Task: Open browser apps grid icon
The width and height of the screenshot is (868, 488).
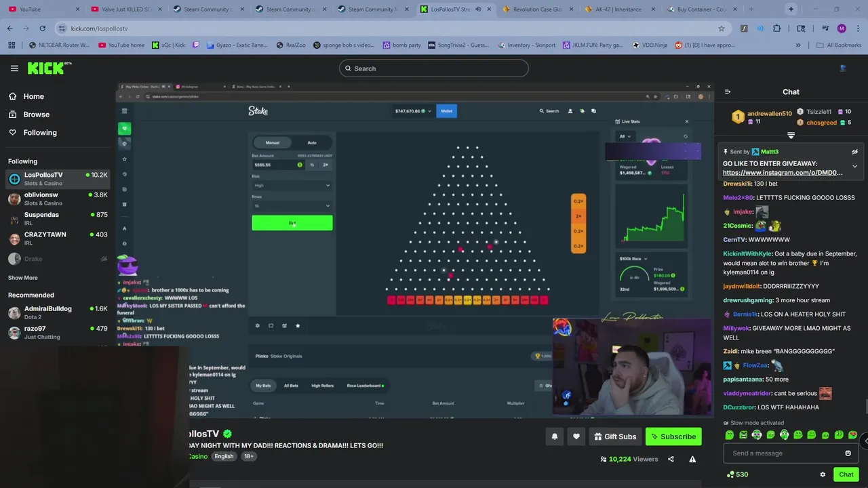Action: tap(12, 45)
